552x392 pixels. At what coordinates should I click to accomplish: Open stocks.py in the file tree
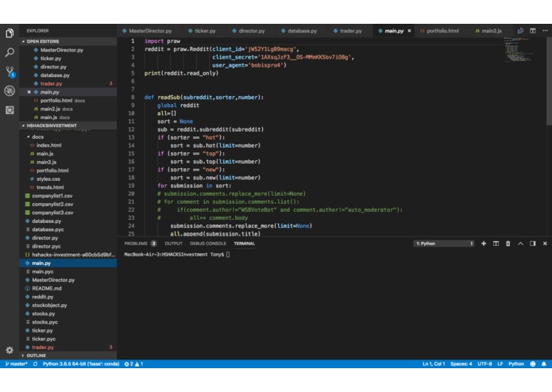68,313
